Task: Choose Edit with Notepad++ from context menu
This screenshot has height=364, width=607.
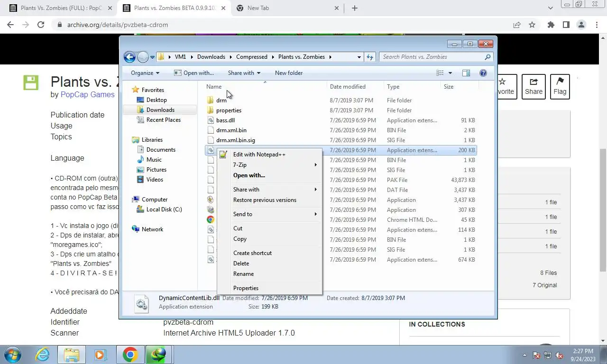Action: [x=269, y=155]
